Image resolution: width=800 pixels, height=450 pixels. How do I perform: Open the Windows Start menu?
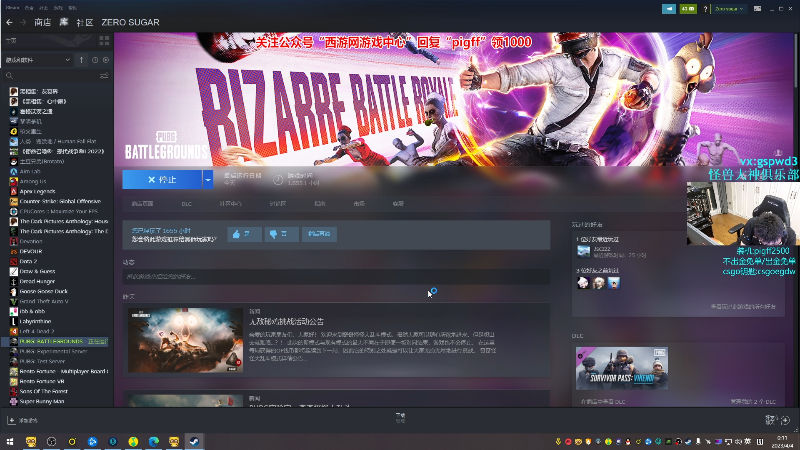pos(10,441)
